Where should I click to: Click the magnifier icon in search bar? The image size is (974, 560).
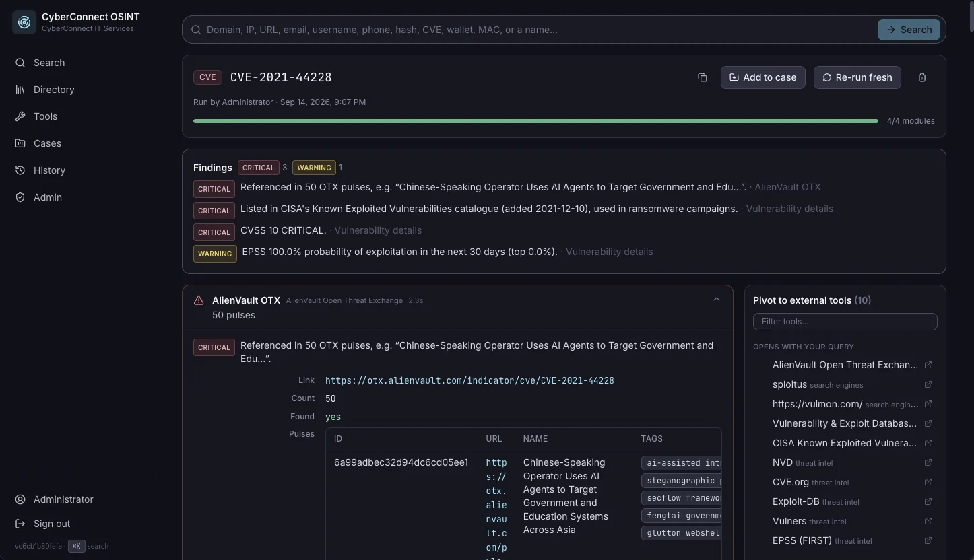196,30
